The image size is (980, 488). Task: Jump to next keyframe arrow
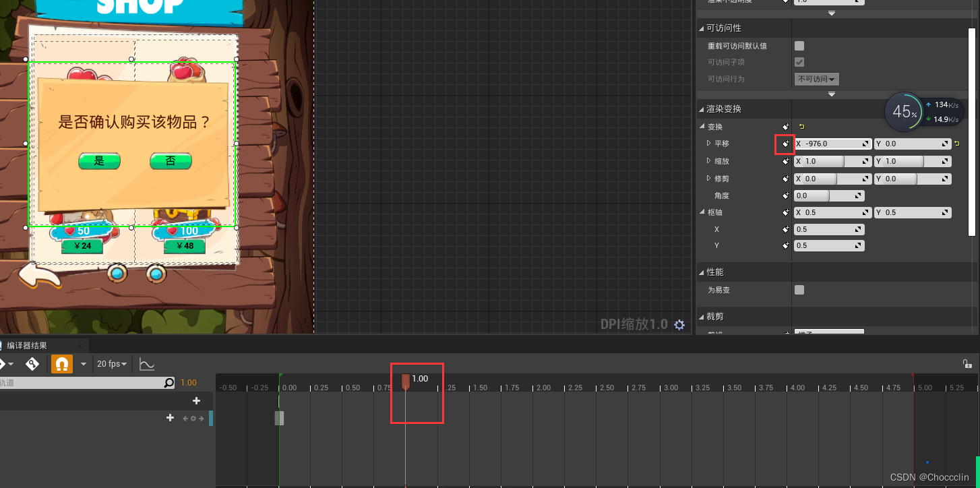click(201, 419)
